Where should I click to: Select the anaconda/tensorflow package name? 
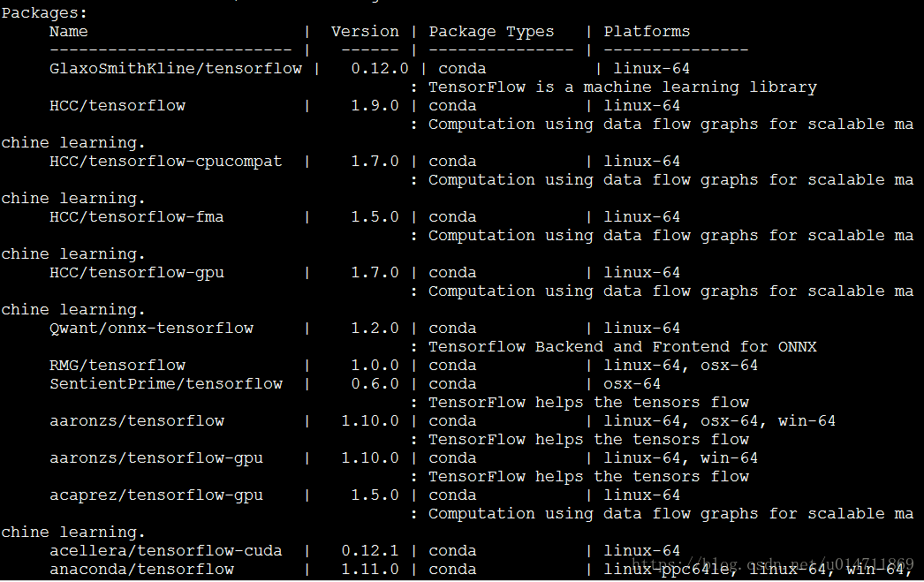tap(141, 569)
